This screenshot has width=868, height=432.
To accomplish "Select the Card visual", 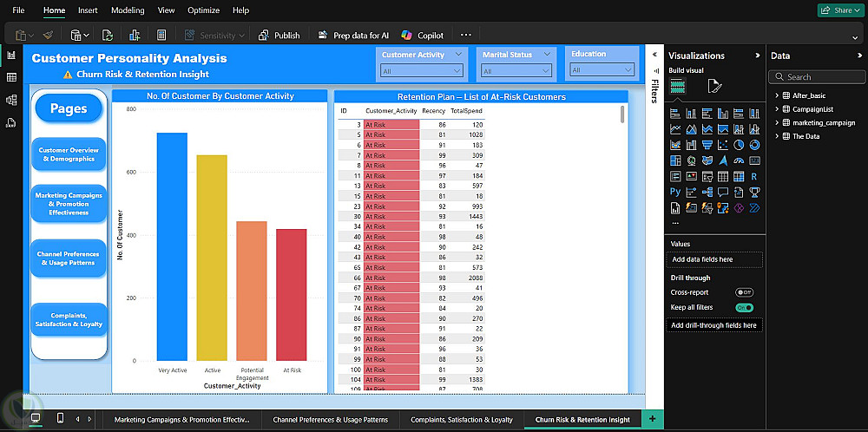I will coord(754,161).
